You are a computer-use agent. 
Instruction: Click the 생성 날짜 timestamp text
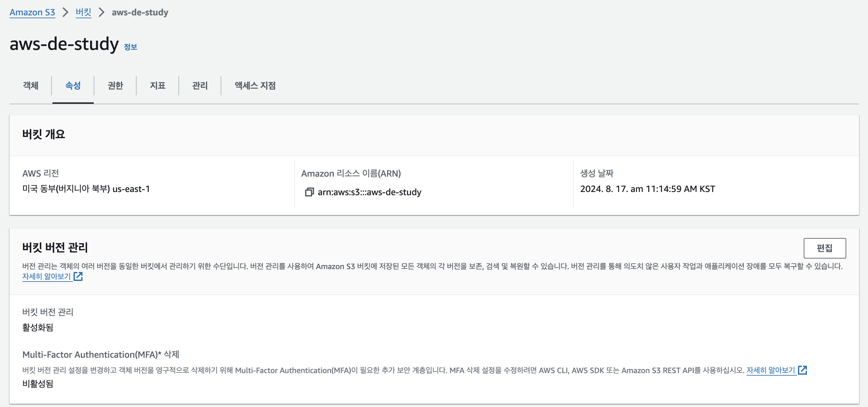pos(647,189)
